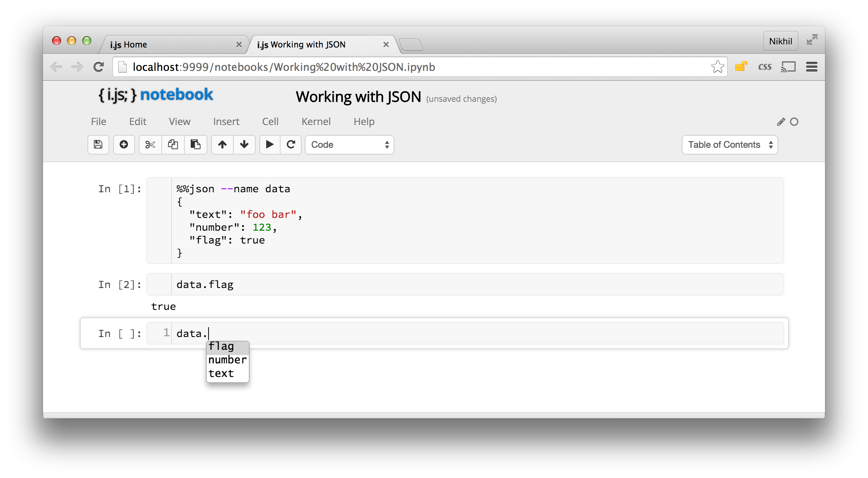
Task: Select 'text' in the completion popup
Action: [x=221, y=374]
